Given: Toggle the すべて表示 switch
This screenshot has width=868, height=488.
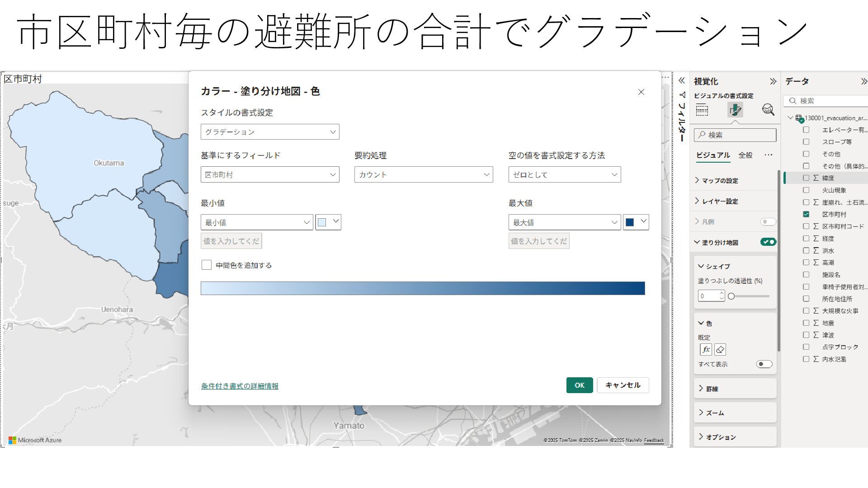Looking at the screenshot, I should 764,364.
